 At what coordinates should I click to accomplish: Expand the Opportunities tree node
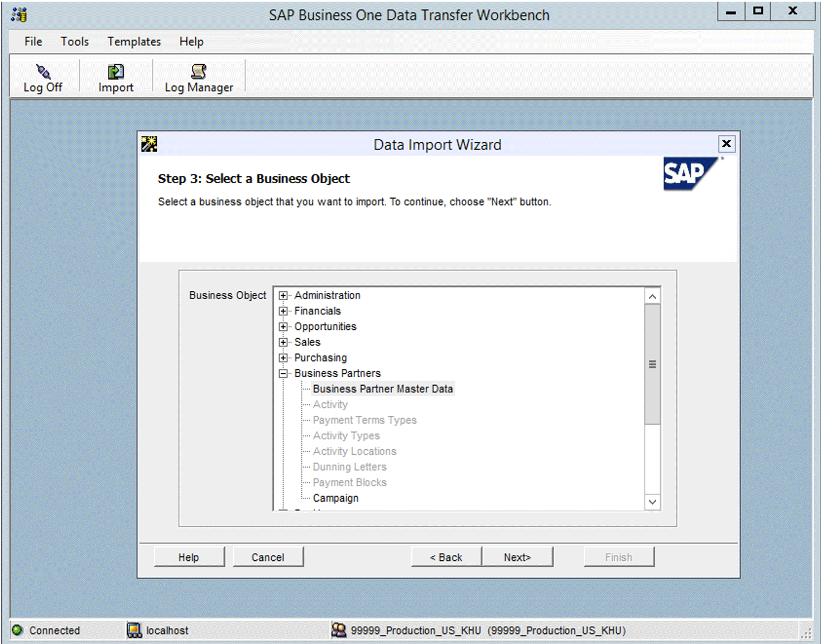283,326
